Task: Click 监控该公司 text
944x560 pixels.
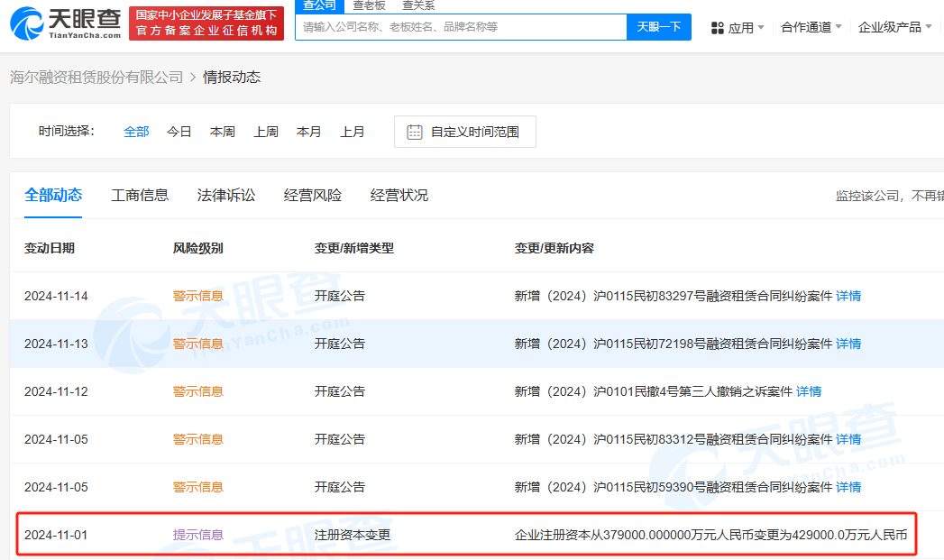Action: [867, 196]
